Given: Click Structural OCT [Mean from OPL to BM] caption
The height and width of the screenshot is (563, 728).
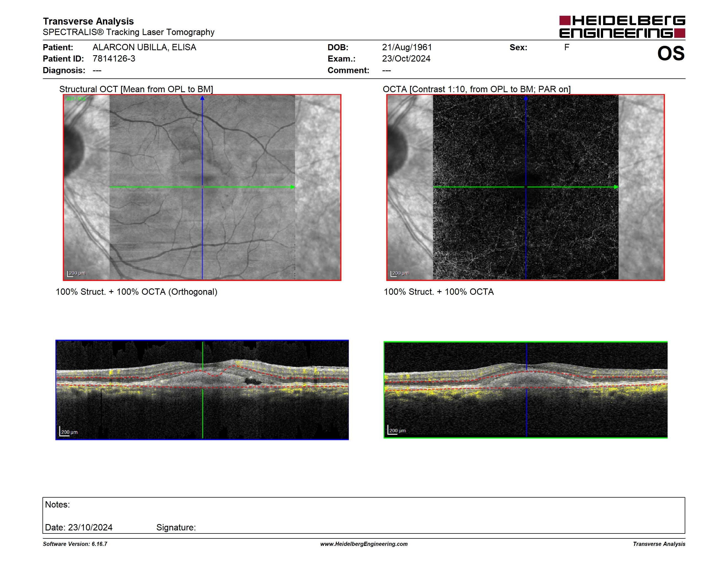Looking at the screenshot, I should pos(136,89).
